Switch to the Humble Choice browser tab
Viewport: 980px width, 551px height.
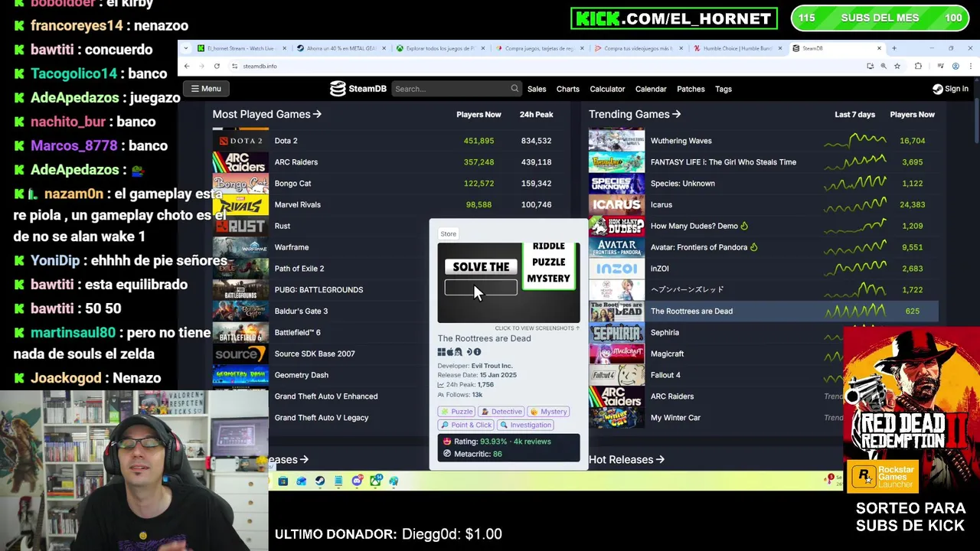[737, 48]
